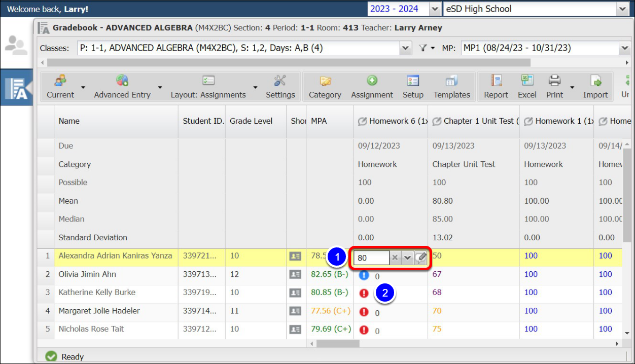Click the score input field showing 80
Screen dimensions: 635x364
click(x=372, y=258)
